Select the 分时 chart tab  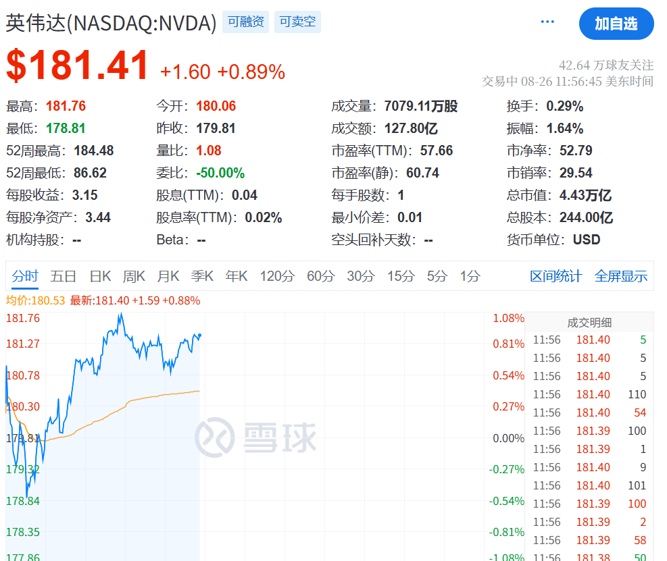click(x=25, y=276)
